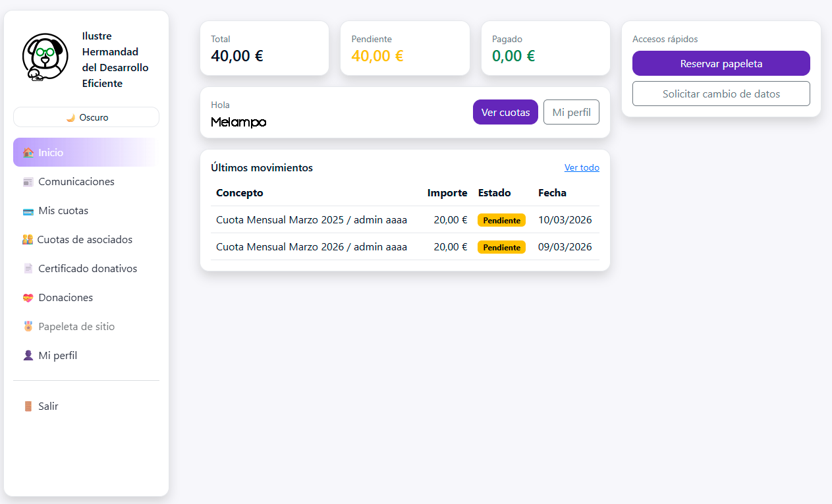The width and height of the screenshot is (832, 504).
Task: Select Salir to log out
Action: tap(86, 406)
